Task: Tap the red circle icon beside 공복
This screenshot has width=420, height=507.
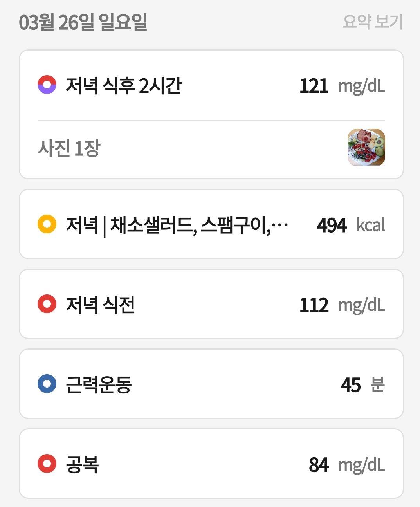Action: 47,464
